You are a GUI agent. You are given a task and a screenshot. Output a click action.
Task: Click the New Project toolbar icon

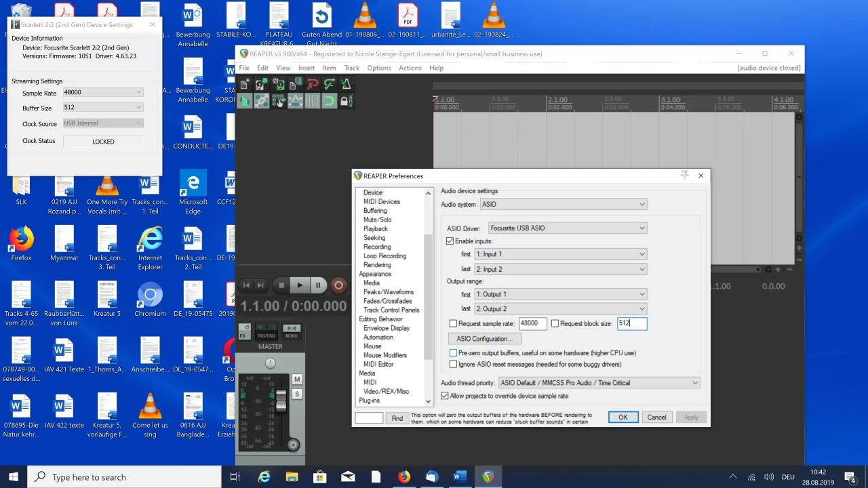244,85
